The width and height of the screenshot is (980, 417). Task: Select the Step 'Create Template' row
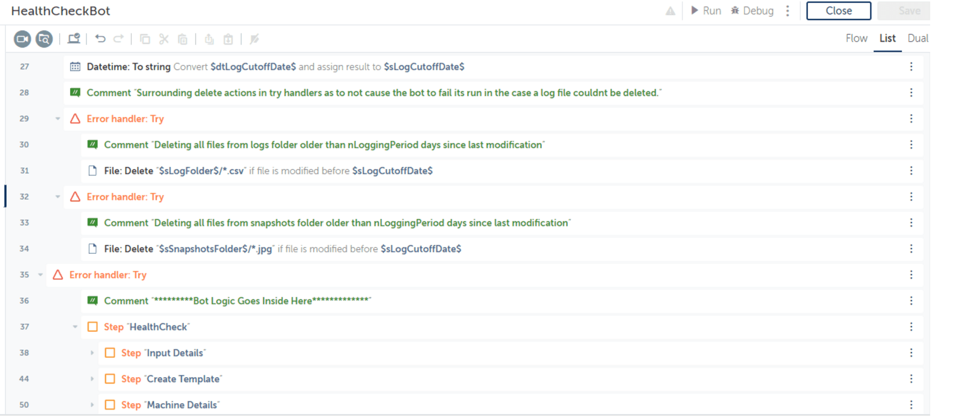(x=511, y=379)
